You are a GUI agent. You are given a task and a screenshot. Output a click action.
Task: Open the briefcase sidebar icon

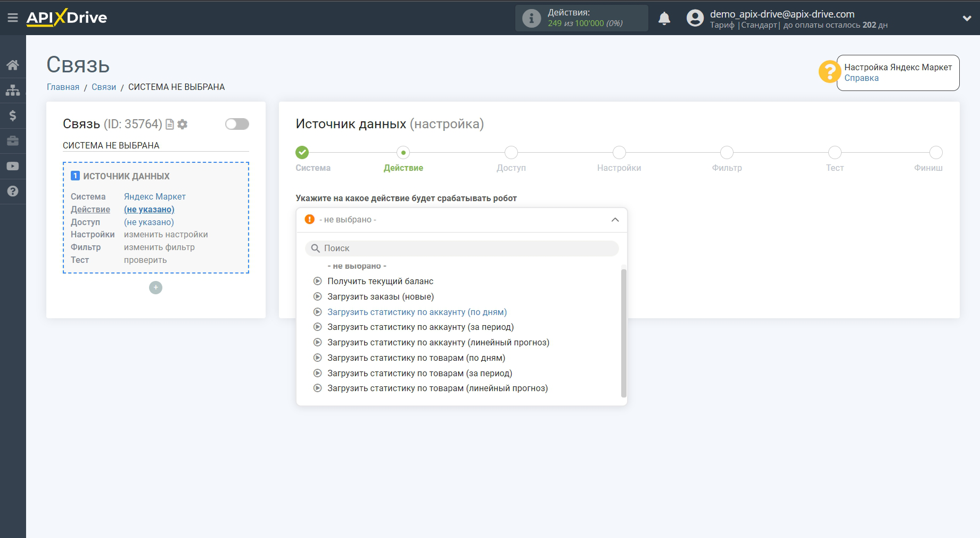point(13,141)
